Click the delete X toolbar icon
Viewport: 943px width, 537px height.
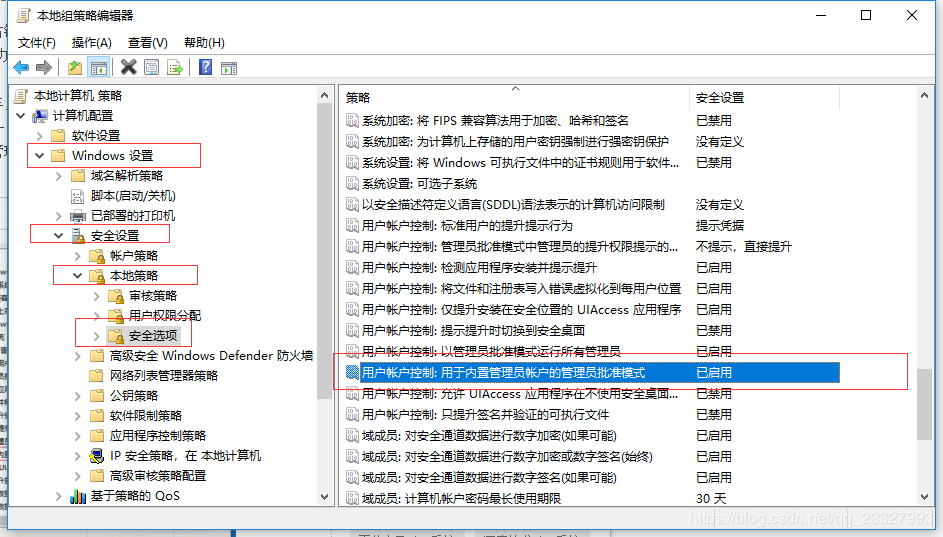(128, 67)
